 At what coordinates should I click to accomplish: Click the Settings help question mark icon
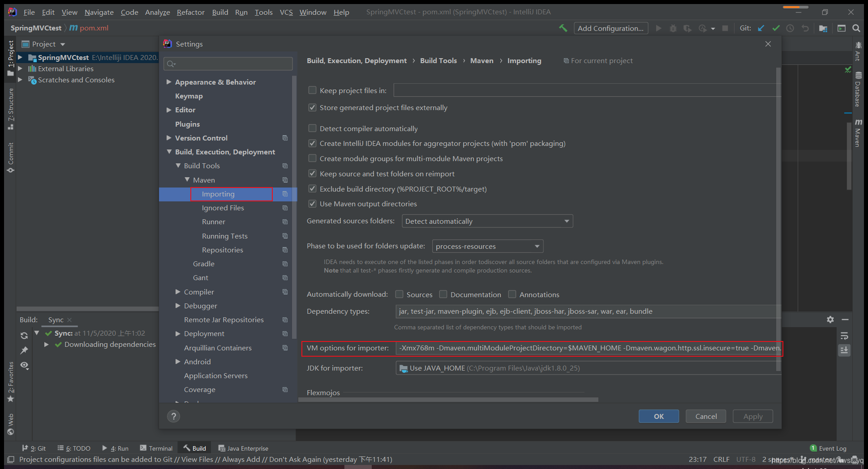pos(173,416)
